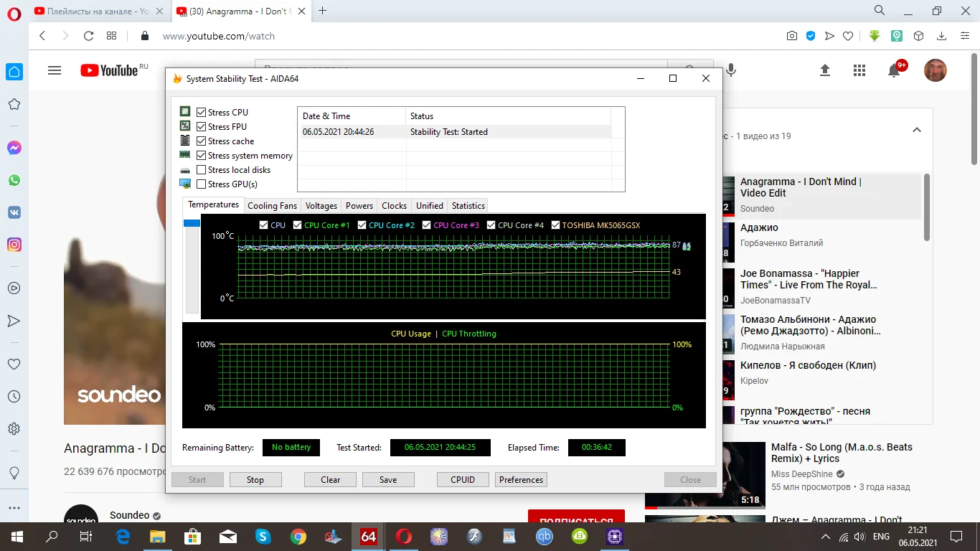Open WhatsApp in the Opera sidebar
Screen dimensions: 980x551
pyautogui.click(x=14, y=180)
